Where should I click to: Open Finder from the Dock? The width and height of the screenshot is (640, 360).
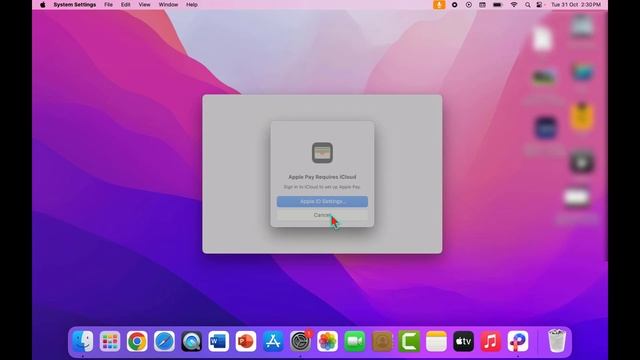click(x=82, y=341)
